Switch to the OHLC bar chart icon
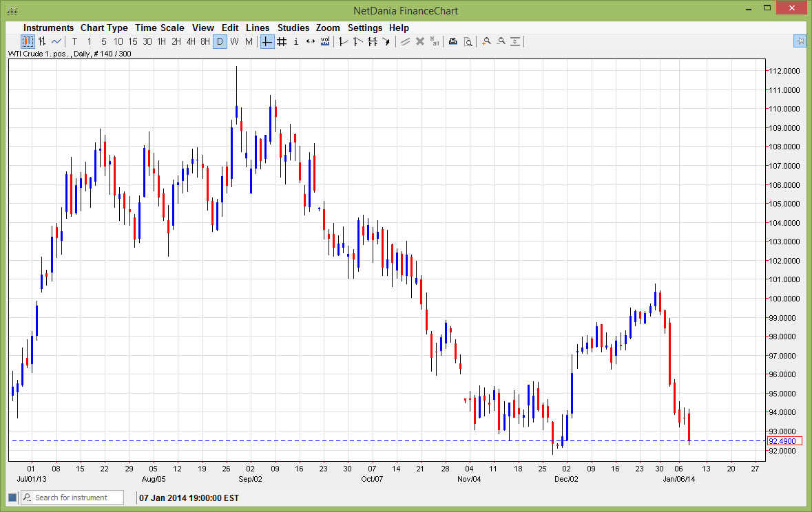 (x=42, y=41)
